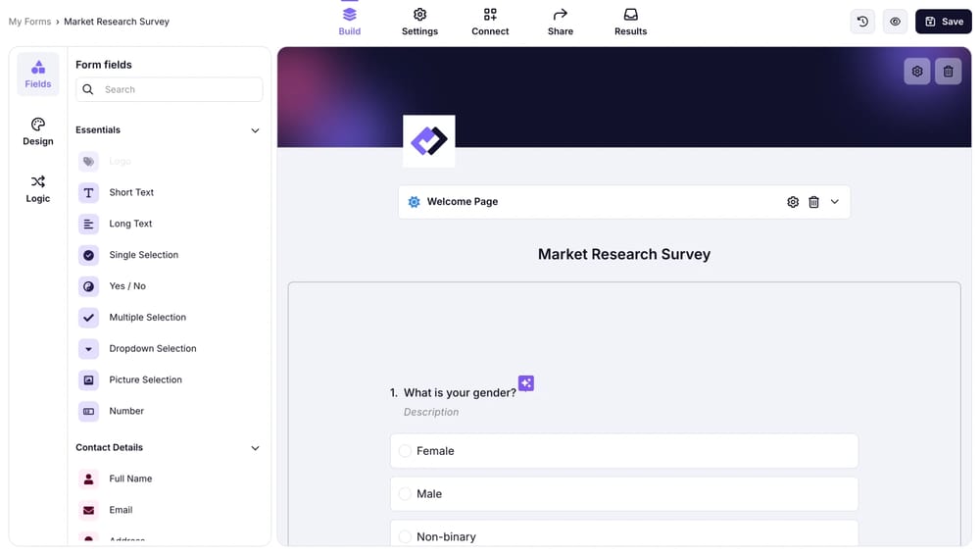Click the AI sparkle icon beside question

(x=526, y=383)
